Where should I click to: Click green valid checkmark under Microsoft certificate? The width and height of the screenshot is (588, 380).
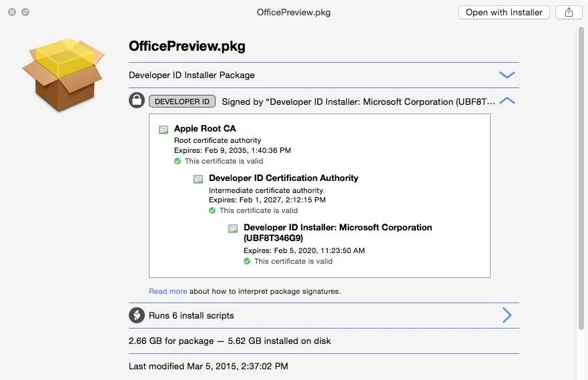(247, 261)
